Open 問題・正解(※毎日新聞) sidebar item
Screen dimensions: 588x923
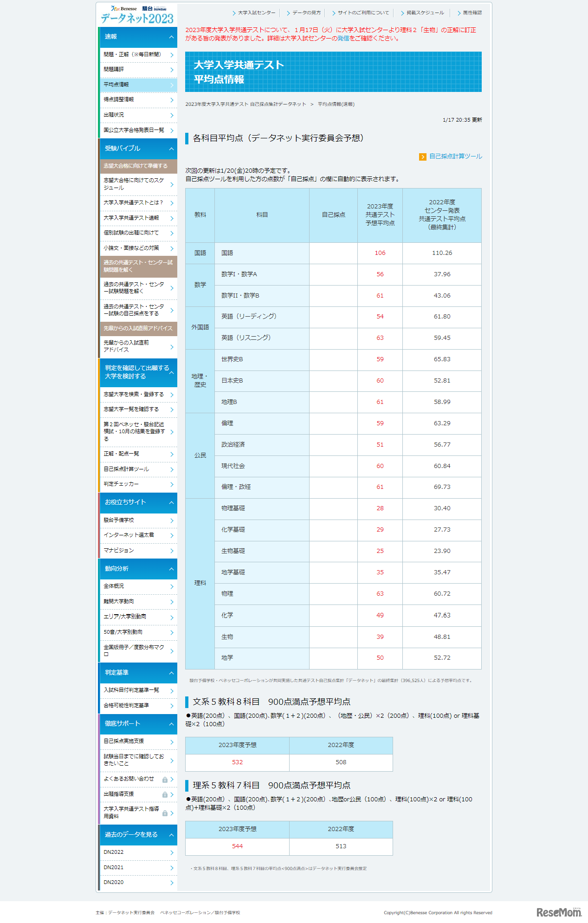(138, 55)
